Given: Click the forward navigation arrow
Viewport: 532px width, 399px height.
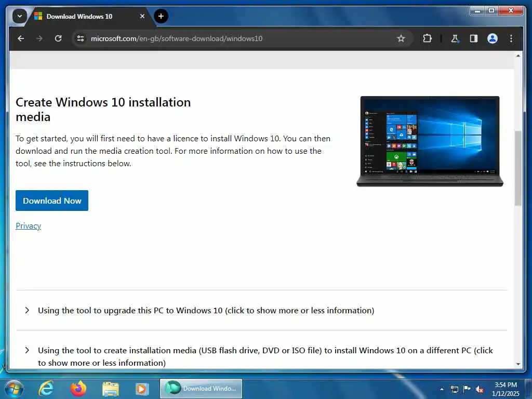Looking at the screenshot, I should click(39, 38).
